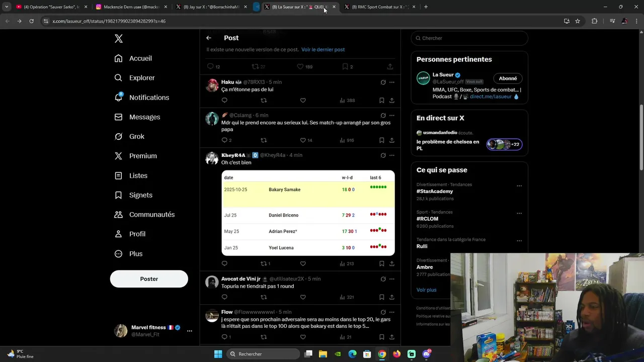Open more options on KheyR4A comment

tap(391, 155)
